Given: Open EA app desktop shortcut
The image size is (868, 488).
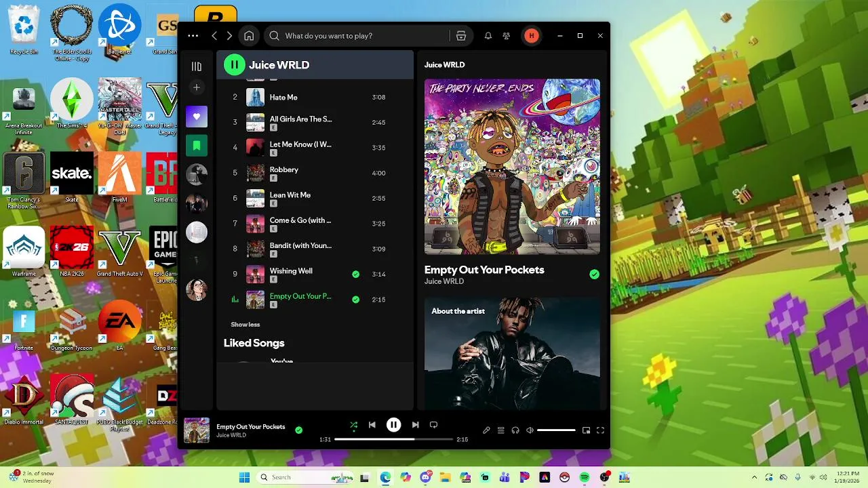Looking at the screenshot, I should tap(119, 325).
